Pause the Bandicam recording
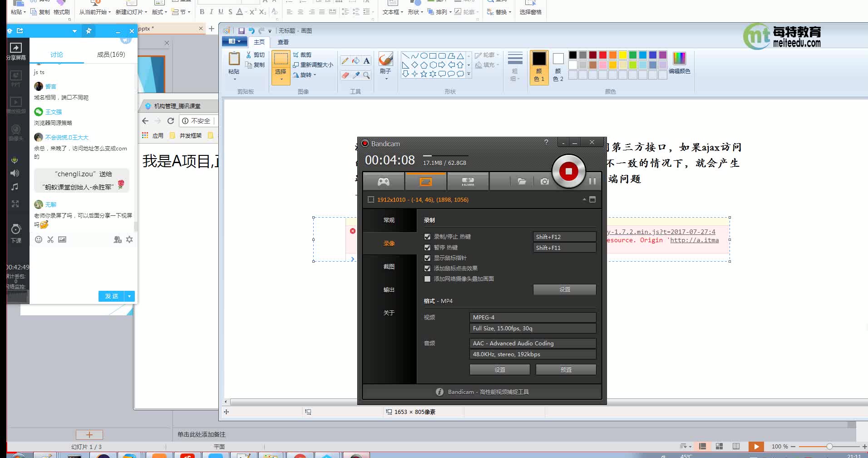Viewport: 868px width, 458px height. [x=592, y=181]
